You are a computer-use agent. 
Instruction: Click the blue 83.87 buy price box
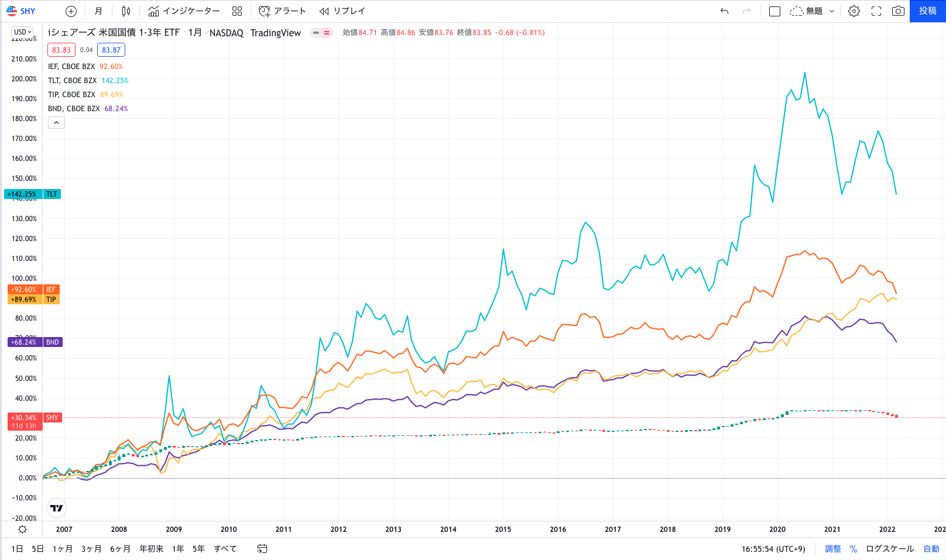(x=111, y=50)
